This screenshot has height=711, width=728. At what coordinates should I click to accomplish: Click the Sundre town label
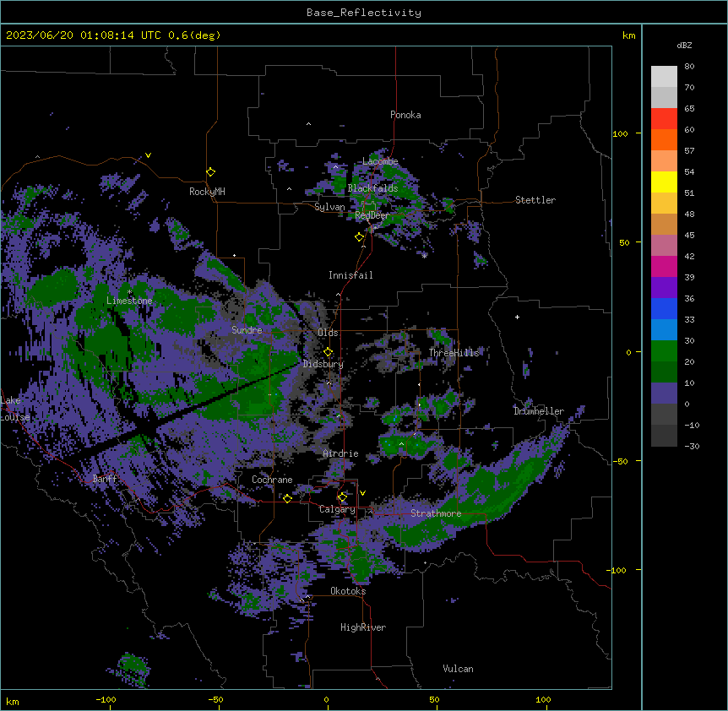[x=247, y=330]
